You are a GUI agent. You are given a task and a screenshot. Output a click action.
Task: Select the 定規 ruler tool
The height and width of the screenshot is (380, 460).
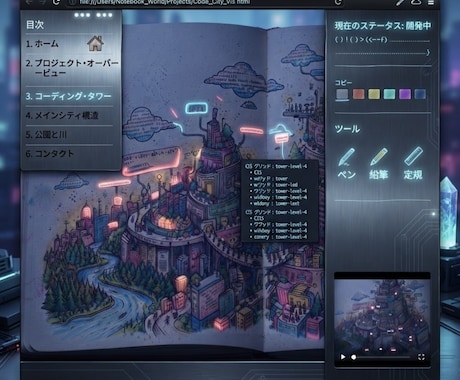click(x=413, y=163)
